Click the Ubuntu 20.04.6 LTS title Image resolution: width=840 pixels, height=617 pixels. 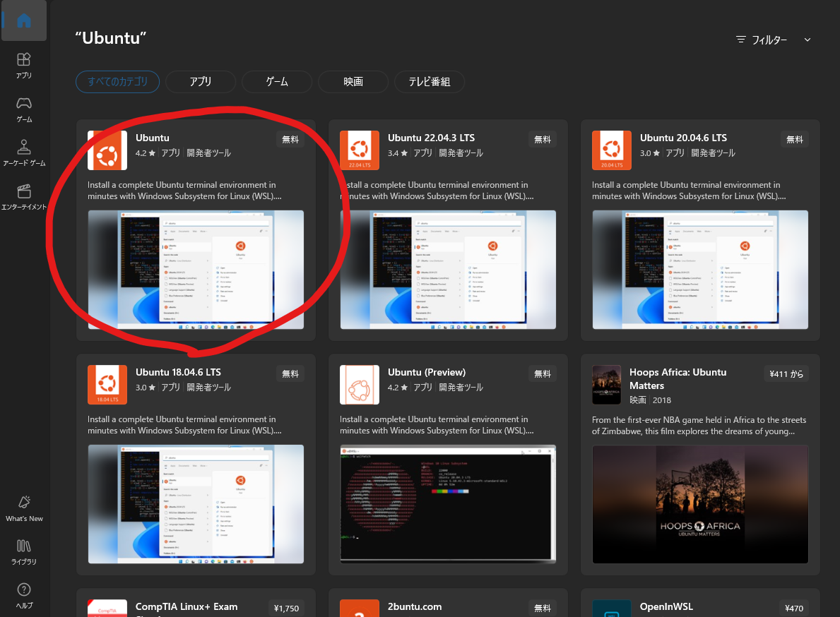point(684,138)
